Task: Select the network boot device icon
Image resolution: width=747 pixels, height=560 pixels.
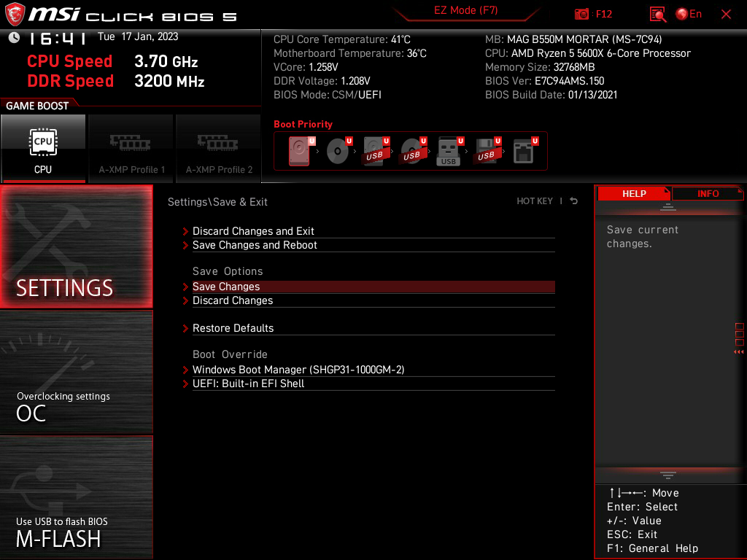Action: coord(525,151)
